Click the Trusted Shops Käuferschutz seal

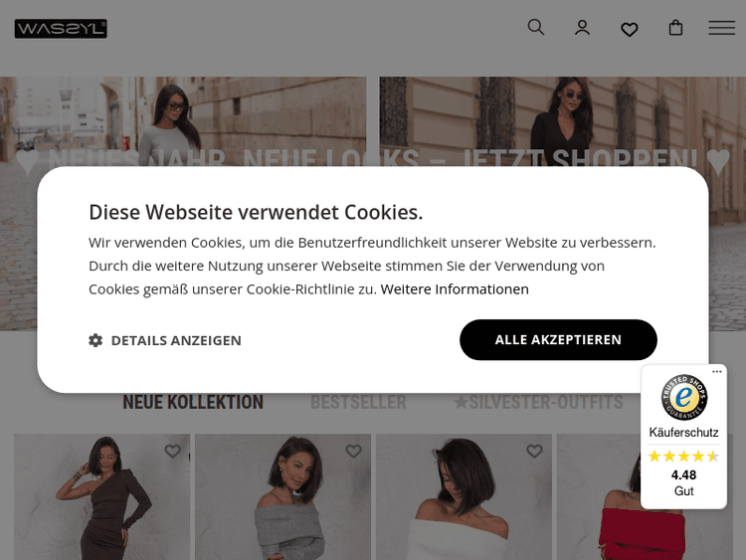[683, 397]
